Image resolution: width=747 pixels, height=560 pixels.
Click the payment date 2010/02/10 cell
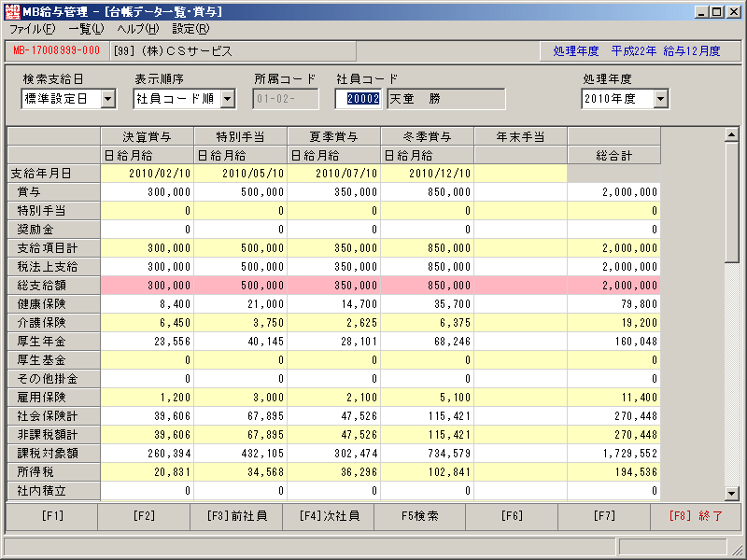(x=148, y=174)
